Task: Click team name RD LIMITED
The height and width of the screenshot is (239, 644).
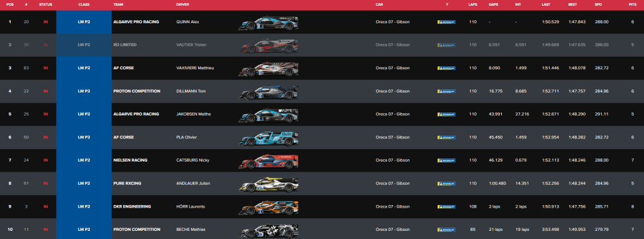Action: point(125,45)
